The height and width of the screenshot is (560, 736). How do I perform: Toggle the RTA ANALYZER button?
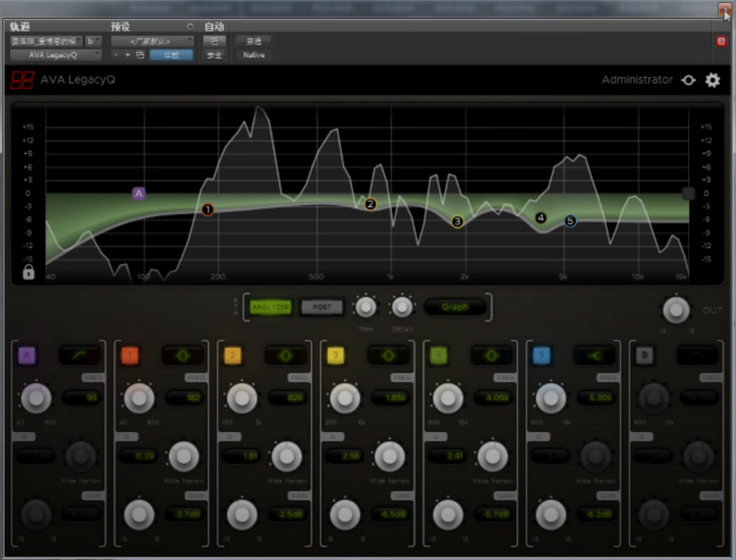point(270,307)
